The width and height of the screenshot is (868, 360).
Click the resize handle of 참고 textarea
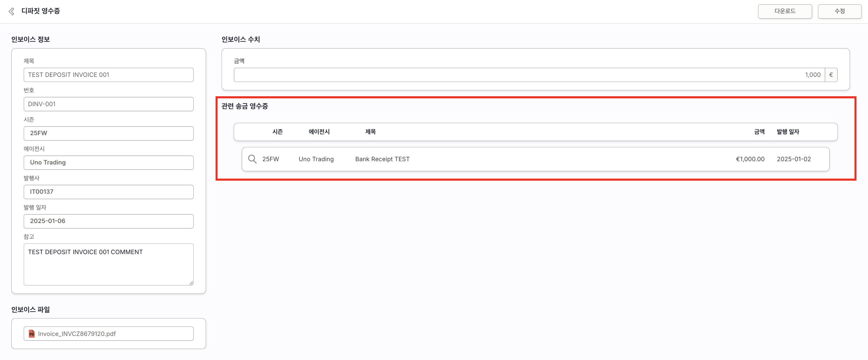click(x=191, y=283)
